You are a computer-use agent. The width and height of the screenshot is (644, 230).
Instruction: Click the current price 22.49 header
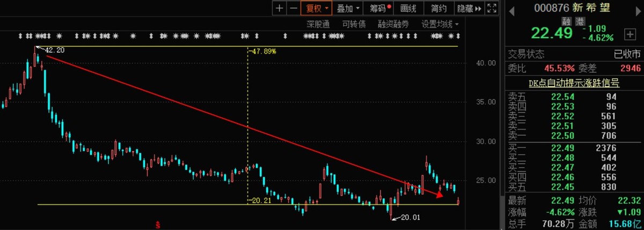[552, 34]
